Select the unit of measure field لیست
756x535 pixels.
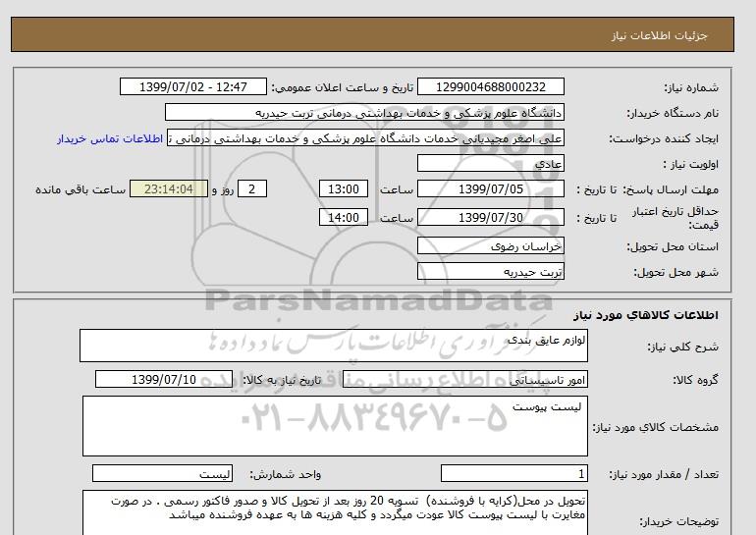[162, 474]
